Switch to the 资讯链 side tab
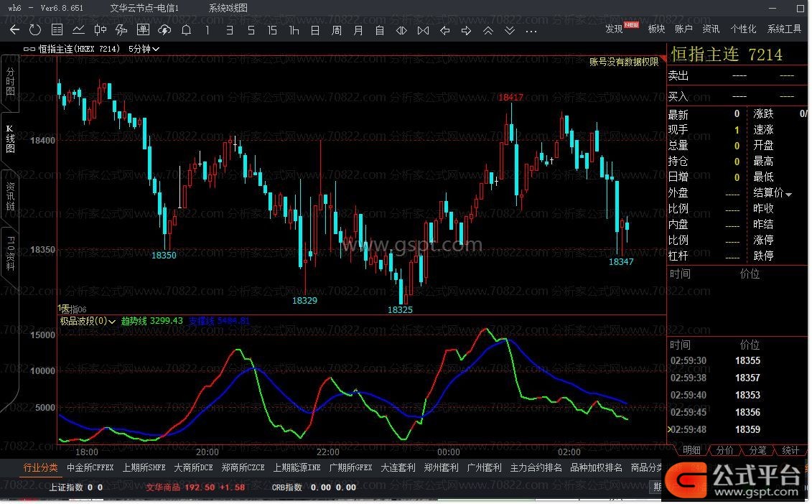The width and height of the screenshot is (812, 504). (x=10, y=196)
